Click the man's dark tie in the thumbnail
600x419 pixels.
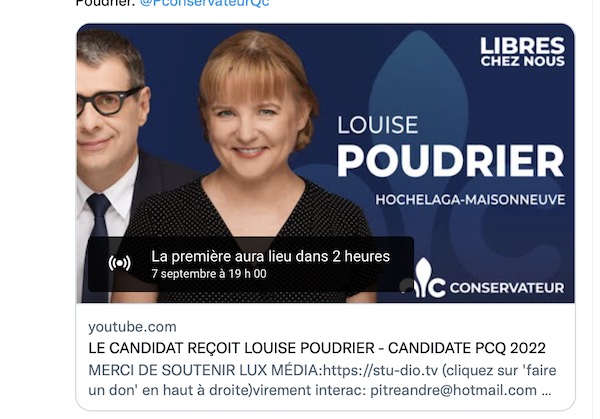pyautogui.click(x=96, y=237)
